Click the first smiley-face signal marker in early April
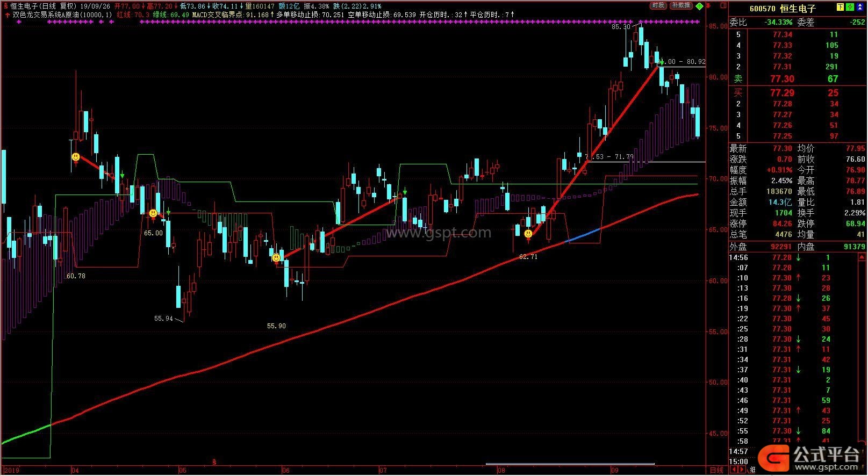 [76, 157]
